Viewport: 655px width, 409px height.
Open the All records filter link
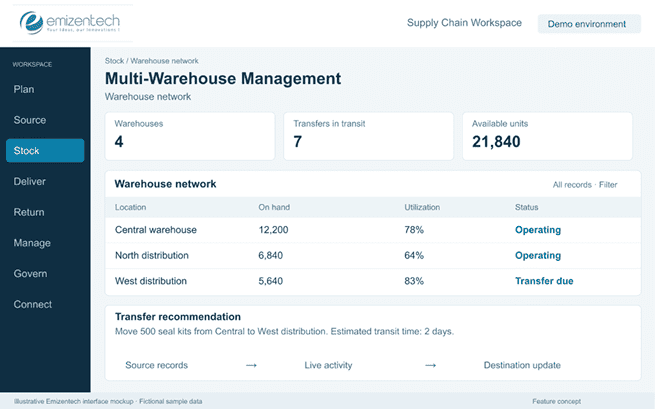coord(585,185)
